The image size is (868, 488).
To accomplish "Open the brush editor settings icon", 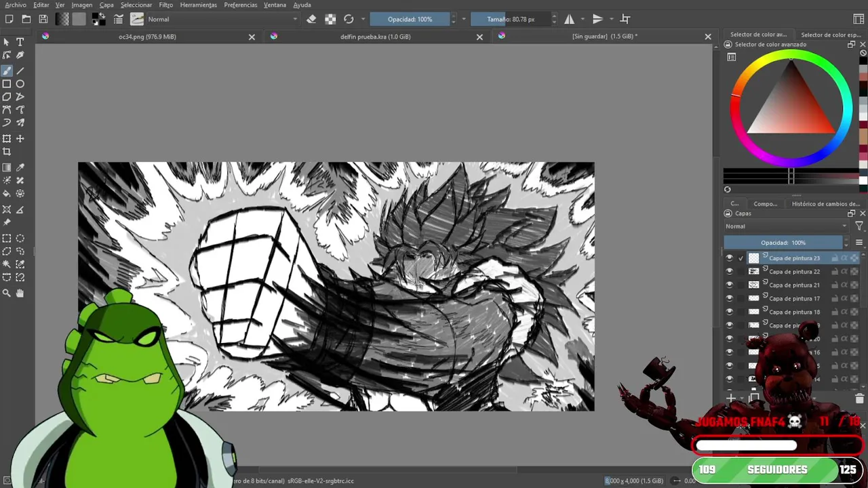I will pyautogui.click(x=119, y=19).
